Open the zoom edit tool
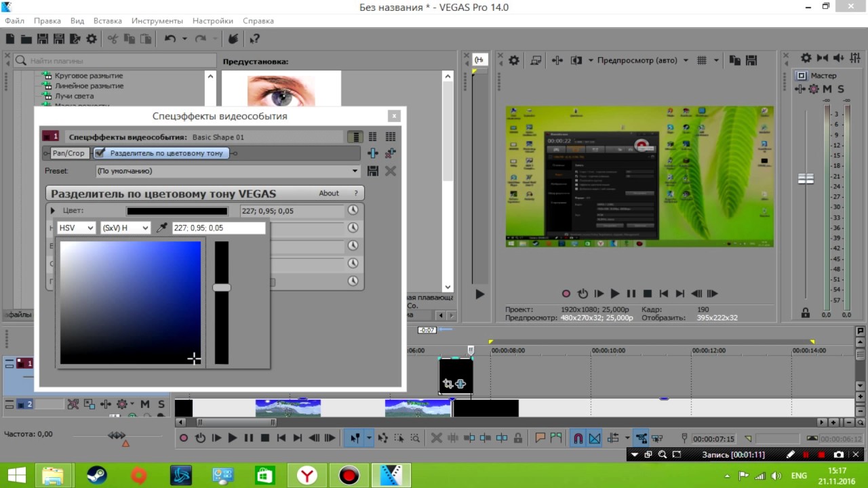Image resolution: width=868 pixels, height=488 pixels. (415, 438)
